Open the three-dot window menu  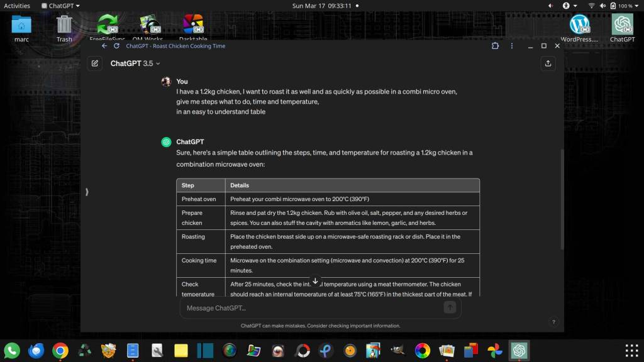(512, 46)
